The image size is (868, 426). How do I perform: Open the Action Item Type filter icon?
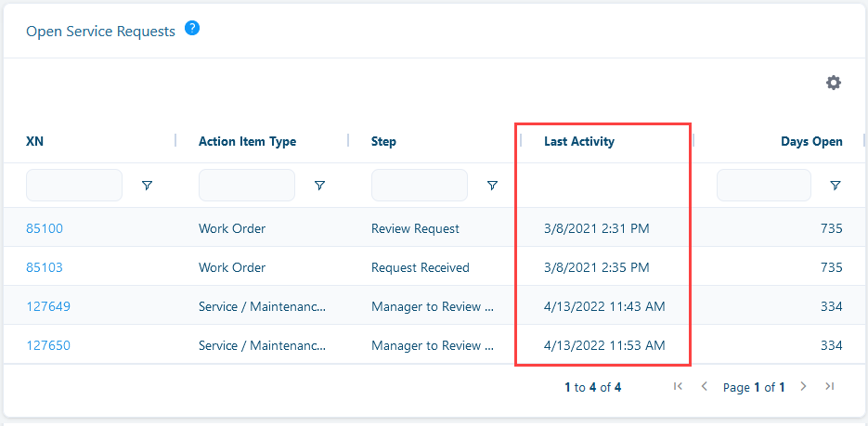(x=319, y=186)
